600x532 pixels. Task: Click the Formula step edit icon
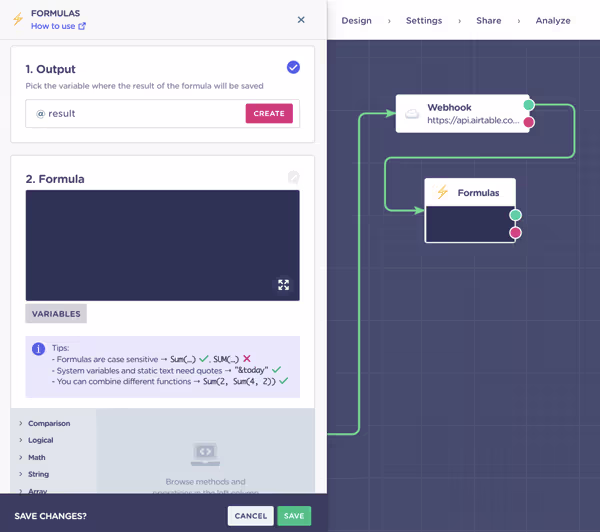tap(293, 177)
